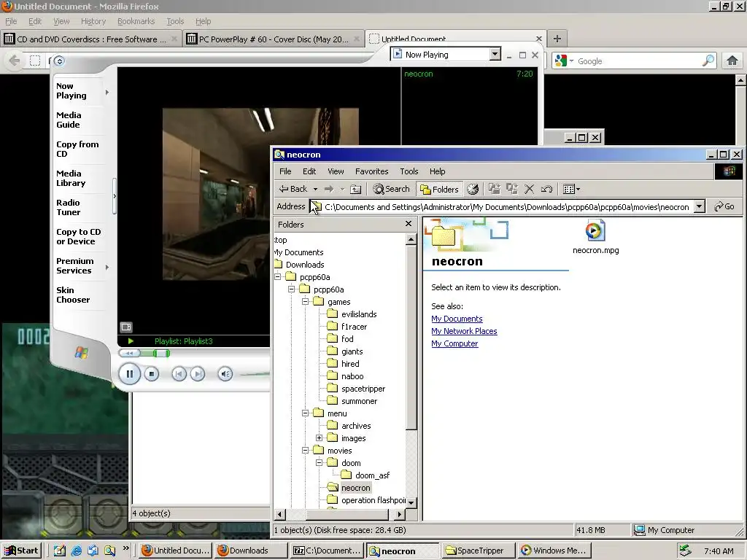Open Copy from CD in Media Player
Screen dimensions: 747x560
[x=77, y=149]
